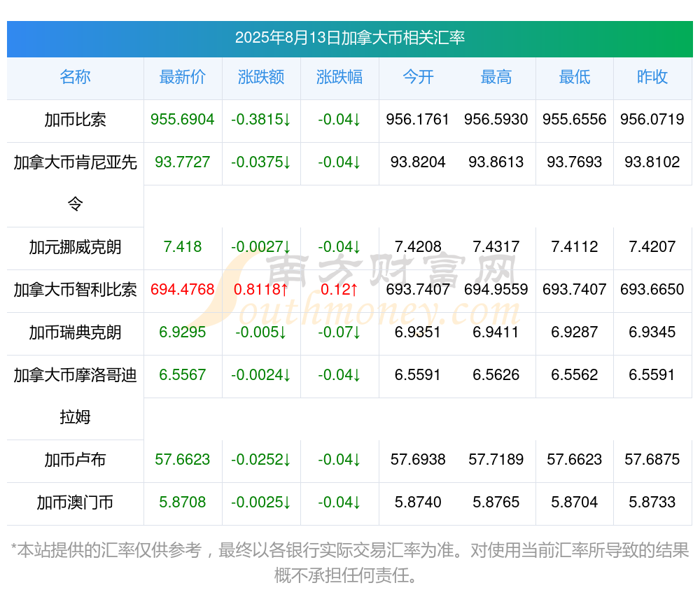Click change amount -0.0252↓
This screenshot has width=700, height=597.
[261, 460]
